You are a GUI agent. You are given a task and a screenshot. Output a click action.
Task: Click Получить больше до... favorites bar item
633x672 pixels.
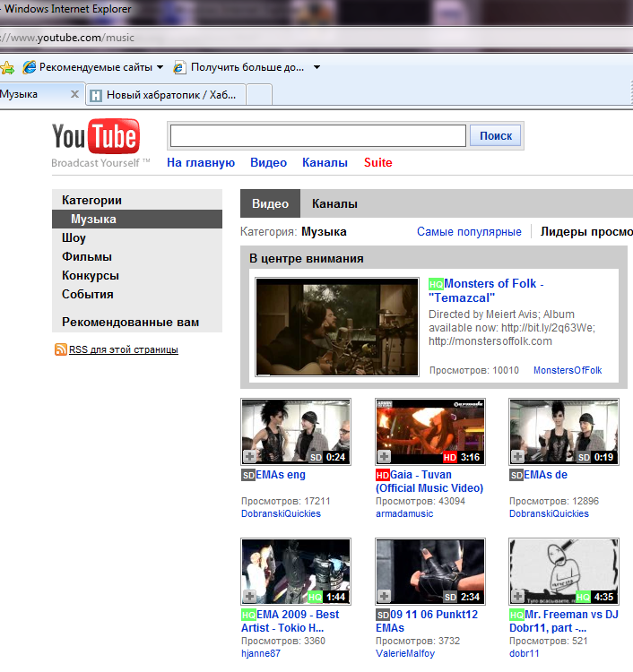(x=247, y=67)
